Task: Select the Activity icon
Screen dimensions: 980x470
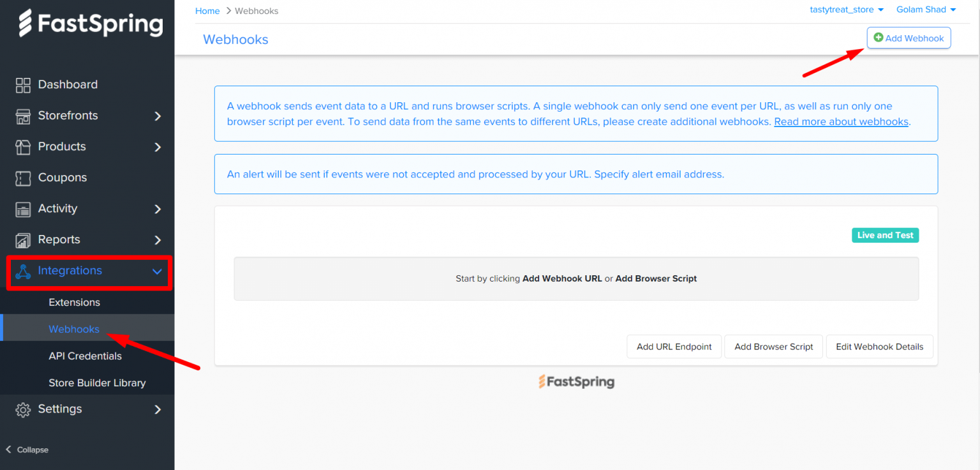Action: pyautogui.click(x=24, y=209)
